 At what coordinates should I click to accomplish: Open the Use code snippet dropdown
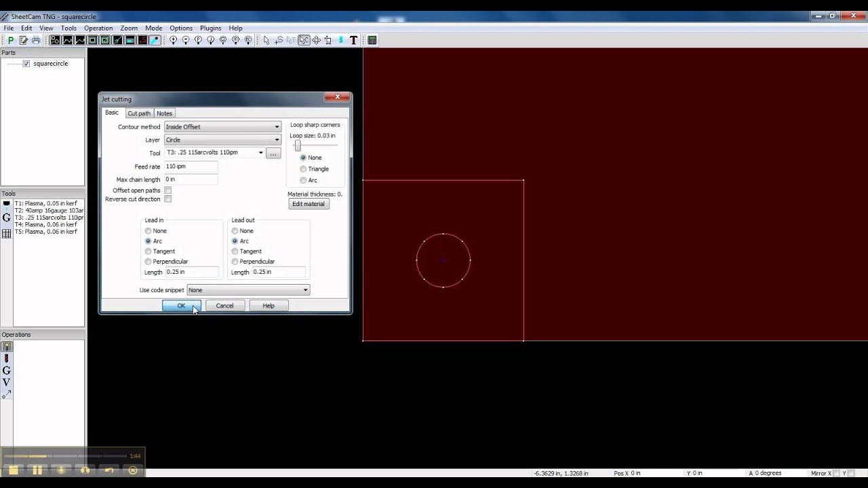click(248, 290)
